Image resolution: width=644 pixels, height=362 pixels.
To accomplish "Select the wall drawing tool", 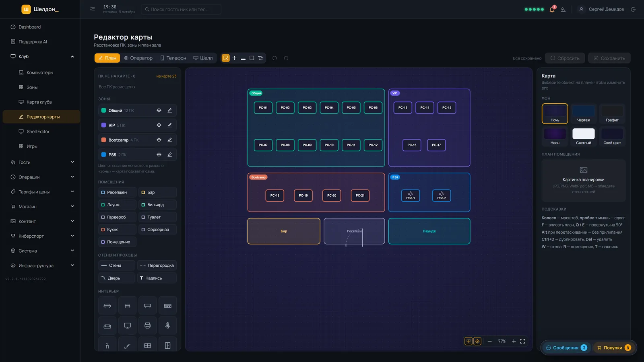I will tap(243, 58).
